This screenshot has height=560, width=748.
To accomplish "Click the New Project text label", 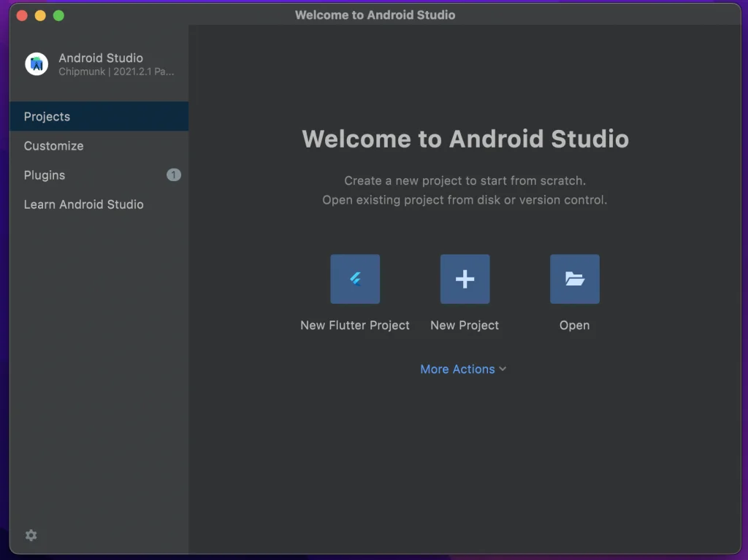I will click(x=465, y=326).
